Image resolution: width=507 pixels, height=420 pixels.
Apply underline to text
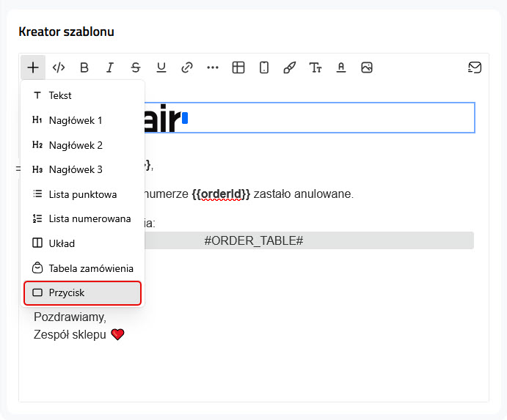pyautogui.click(x=161, y=67)
